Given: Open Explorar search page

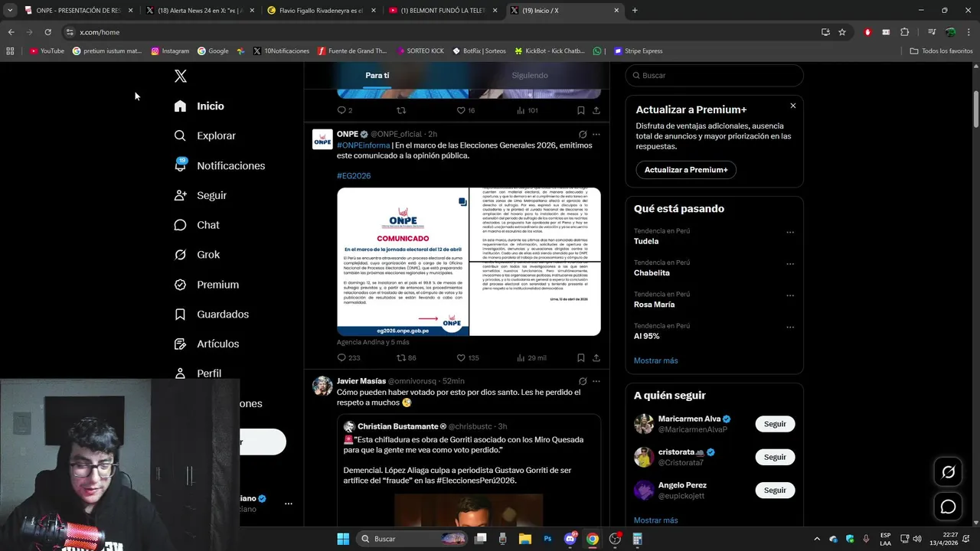Looking at the screenshot, I should coord(204,135).
